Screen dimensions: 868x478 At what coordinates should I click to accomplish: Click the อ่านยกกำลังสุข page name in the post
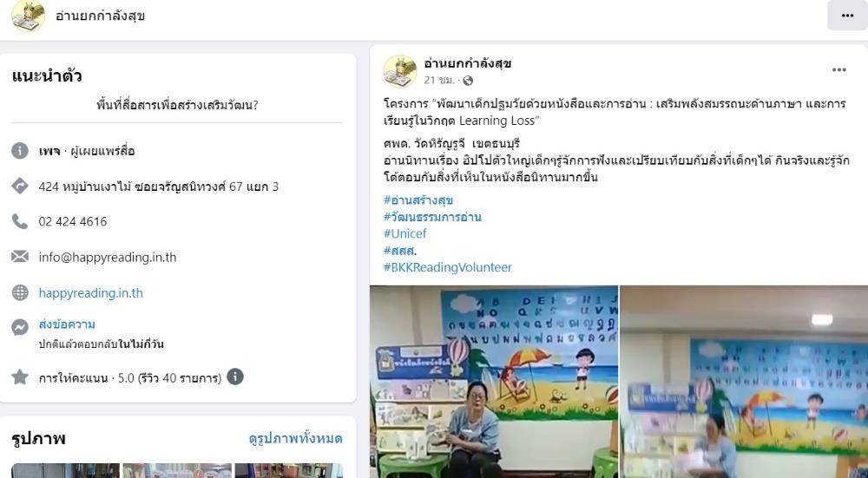coord(468,63)
